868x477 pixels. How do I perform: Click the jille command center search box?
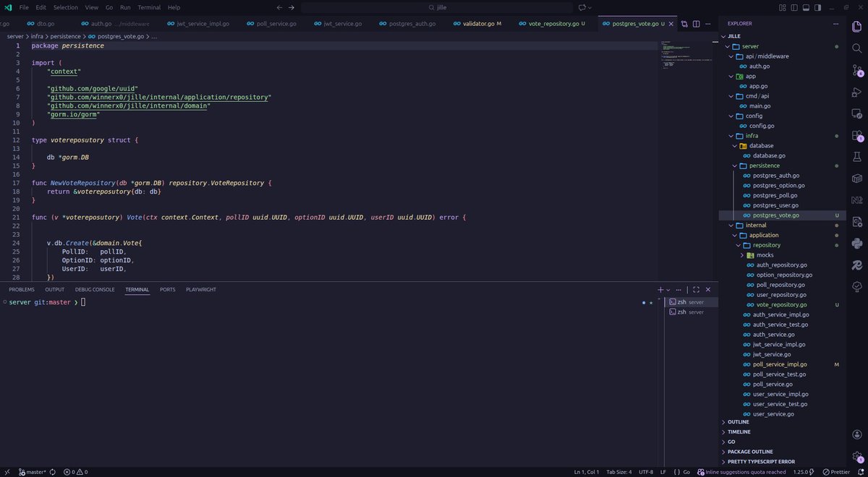437,7
